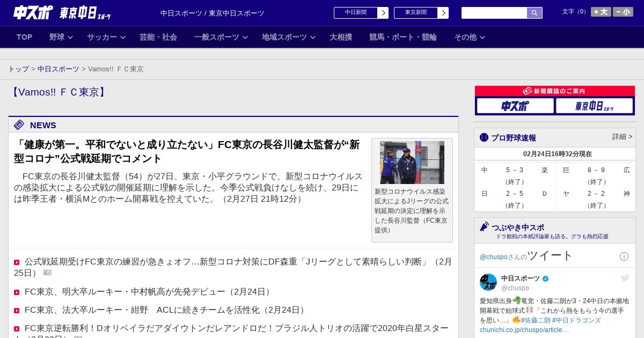This screenshot has height=338, width=644.
Task: Click the @chuspo link in tweets header
Action: click(494, 257)
